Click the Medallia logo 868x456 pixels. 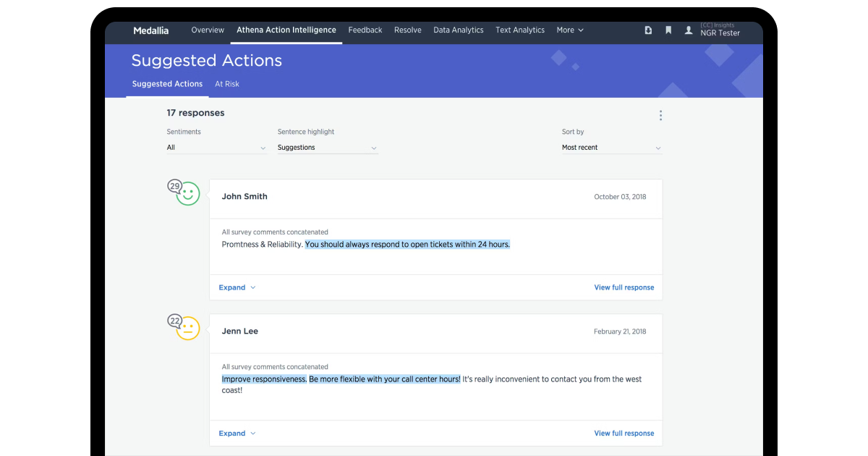(x=150, y=30)
